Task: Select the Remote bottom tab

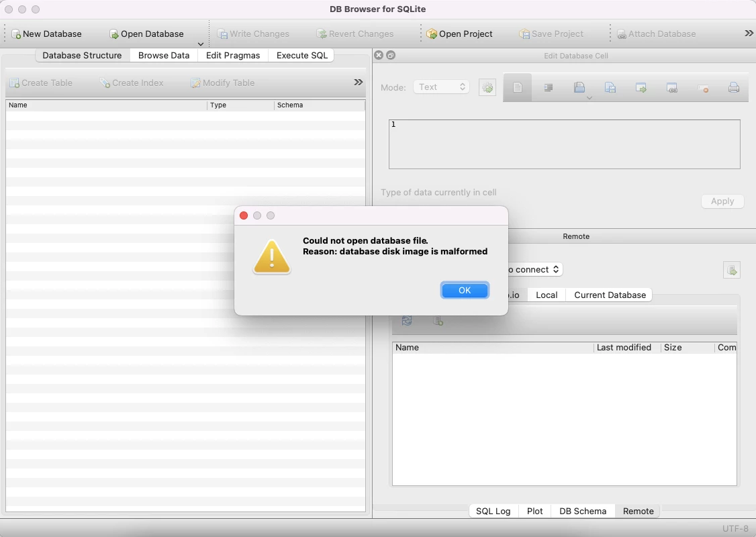Action: pyautogui.click(x=638, y=511)
